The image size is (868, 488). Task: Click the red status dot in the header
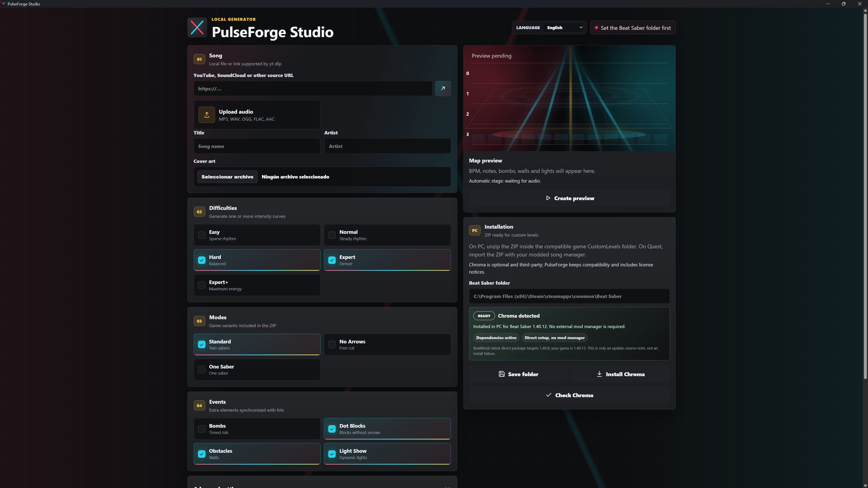click(597, 28)
